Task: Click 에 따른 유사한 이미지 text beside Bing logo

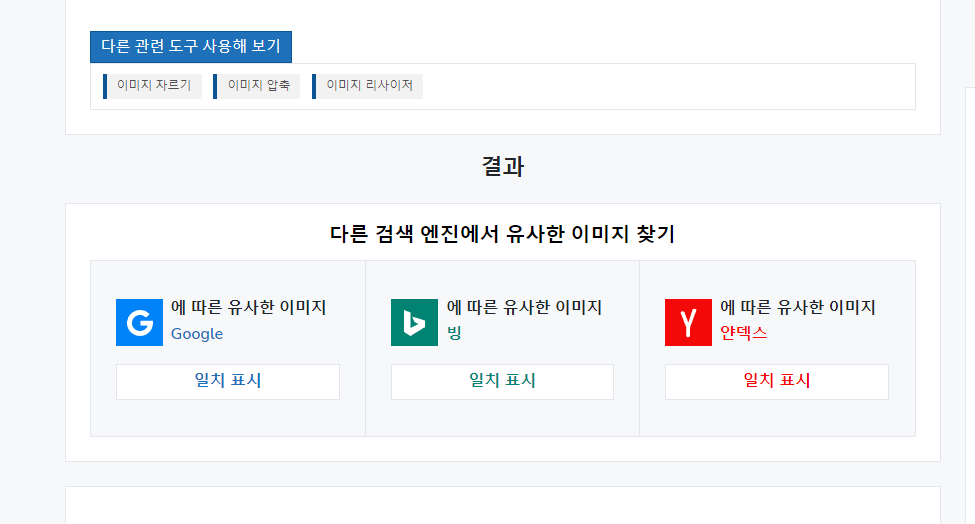Action: 524,307
